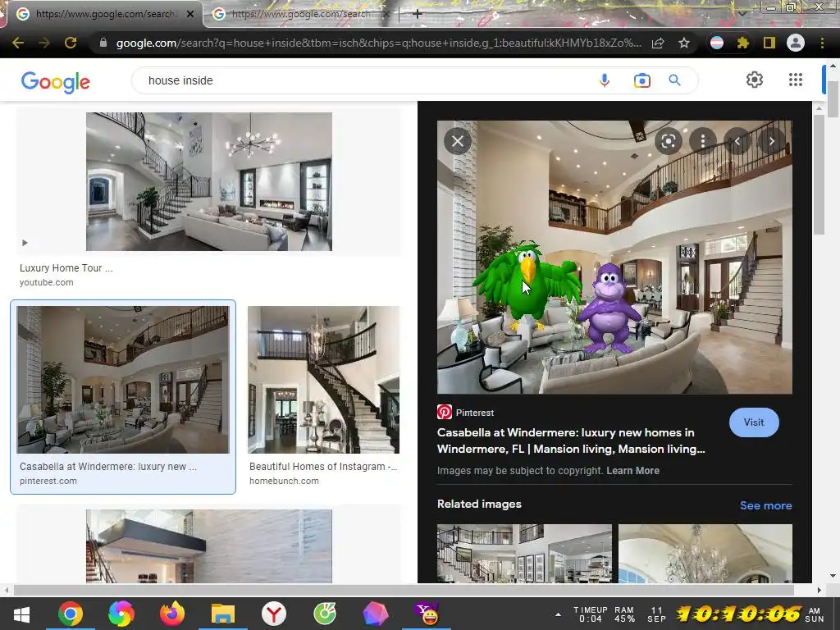
Task: Click the Pinterest source name
Action: pyautogui.click(x=475, y=413)
